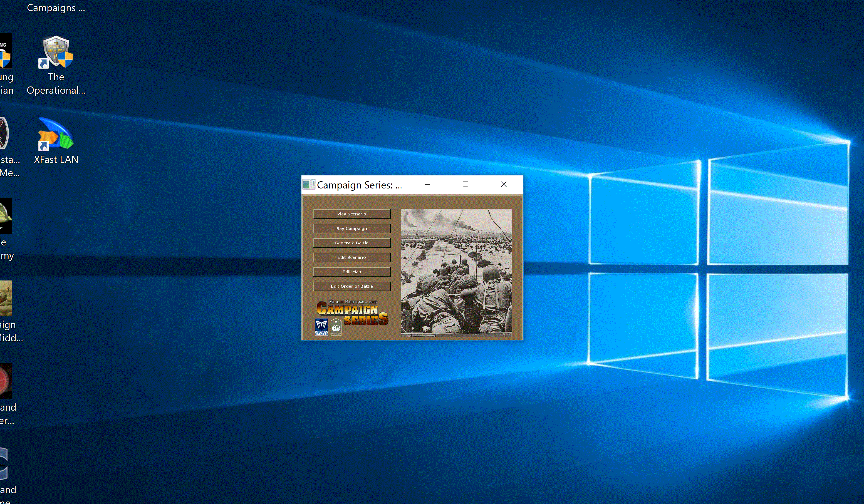Close the Campaign Series launcher window
Image resolution: width=864 pixels, height=504 pixels.
[x=504, y=185]
